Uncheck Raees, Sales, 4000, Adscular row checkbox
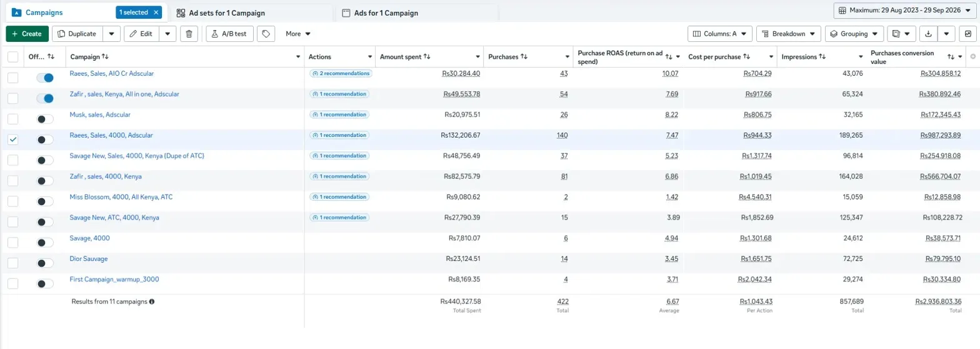This screenshot has width=980, height=349. (12, 139)
